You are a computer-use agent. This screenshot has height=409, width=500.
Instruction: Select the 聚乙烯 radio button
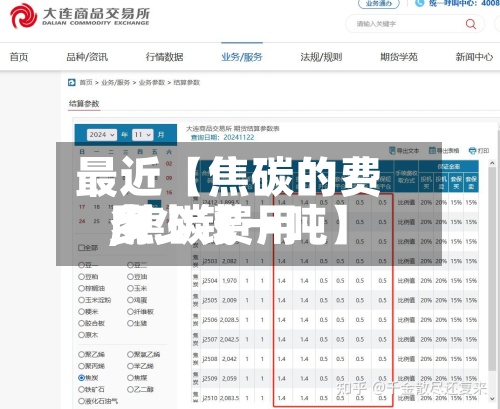tap(81, 354)
